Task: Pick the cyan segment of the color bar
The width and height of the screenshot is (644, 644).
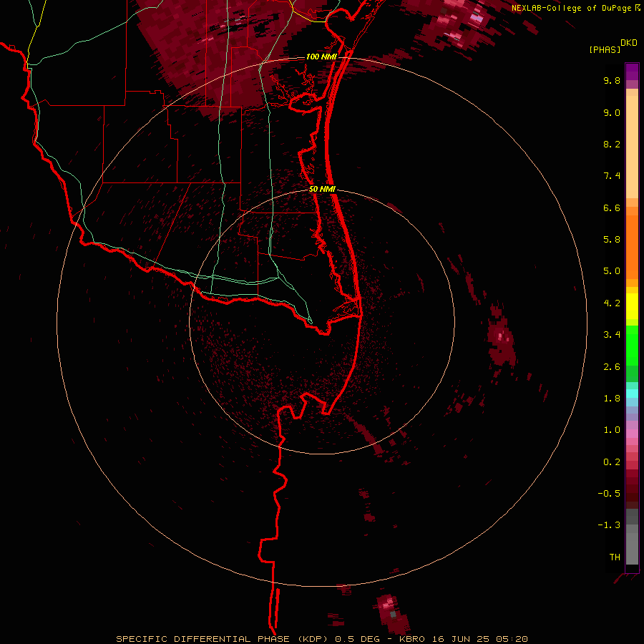Action: coord(632,394)
